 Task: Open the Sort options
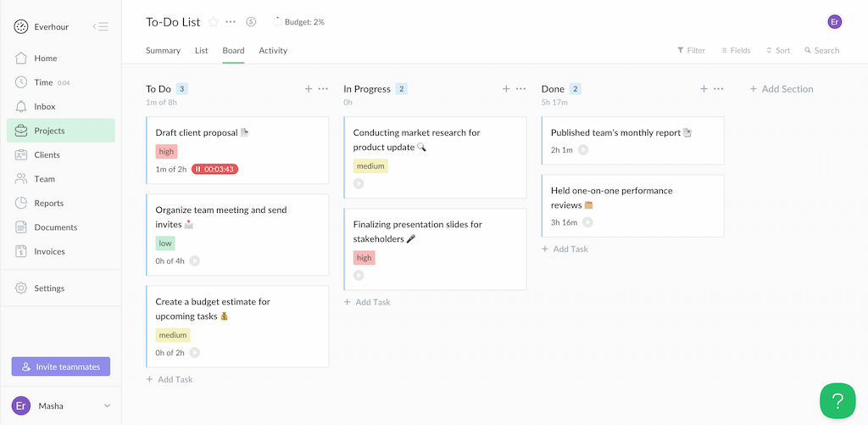778,50
